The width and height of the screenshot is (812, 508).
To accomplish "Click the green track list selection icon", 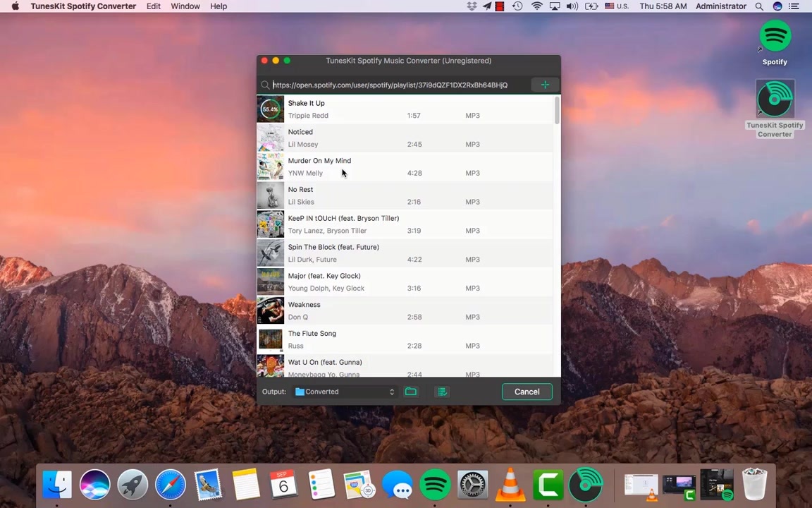I will [x=442, y=392].
